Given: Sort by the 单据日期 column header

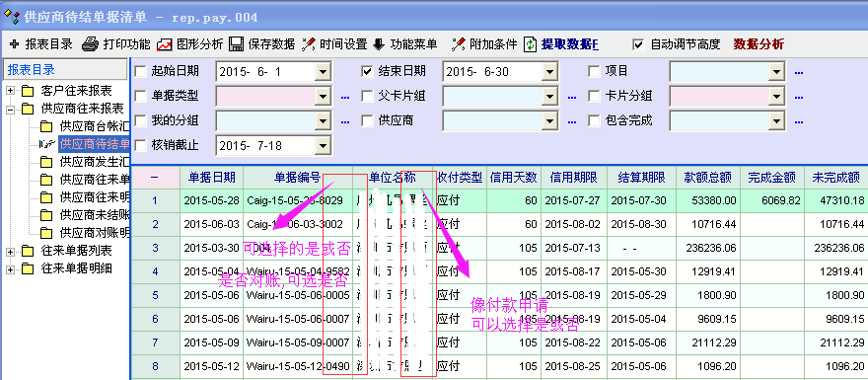Looking at the screenshot, I should pos(211,178).
